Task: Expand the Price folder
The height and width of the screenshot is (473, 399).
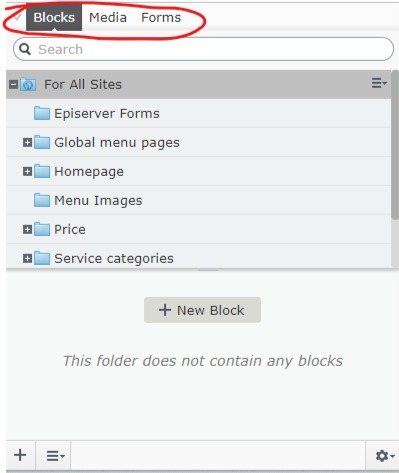Action: (x=27, y=230)
